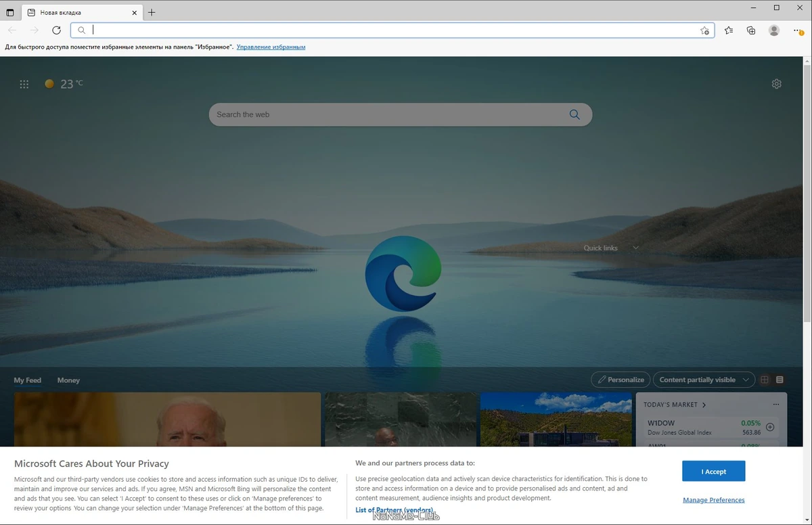The image size is (812, 525).
Task: Open the Favorites list icon
Action: click(729, 30)
